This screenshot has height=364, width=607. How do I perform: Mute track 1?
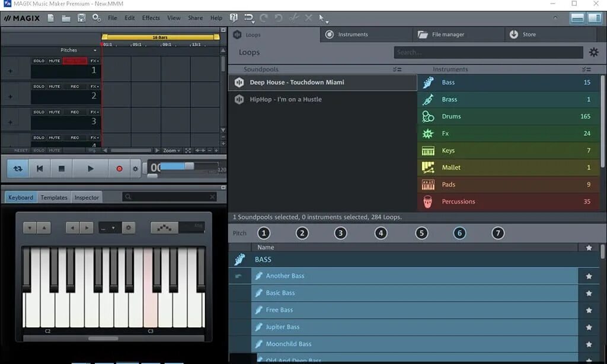(54, 61)
